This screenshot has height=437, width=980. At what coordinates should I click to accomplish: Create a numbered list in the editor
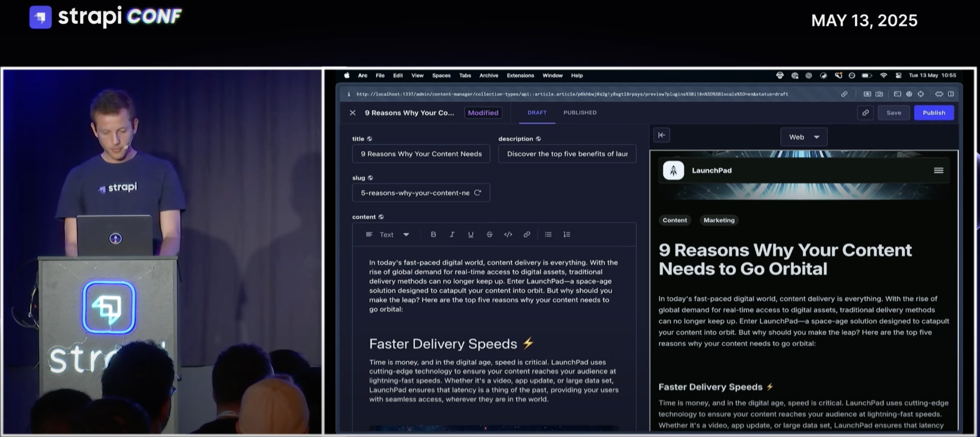tap(567, 234)
